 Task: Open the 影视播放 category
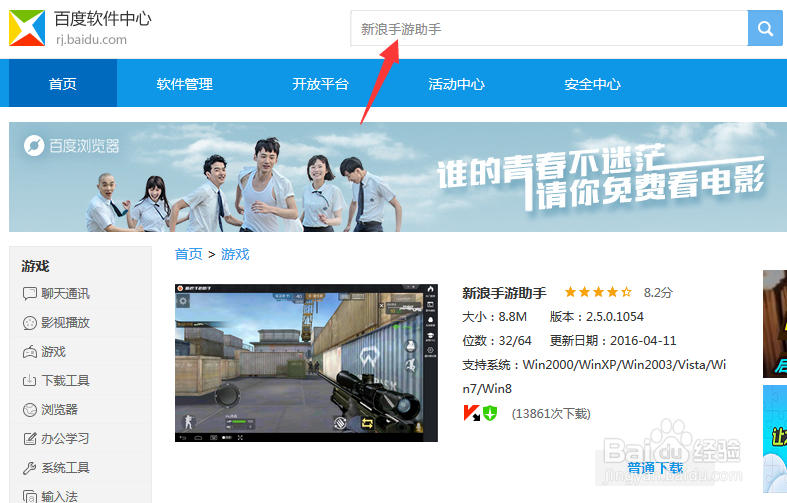pyautogui.click(x=65, y=323)
